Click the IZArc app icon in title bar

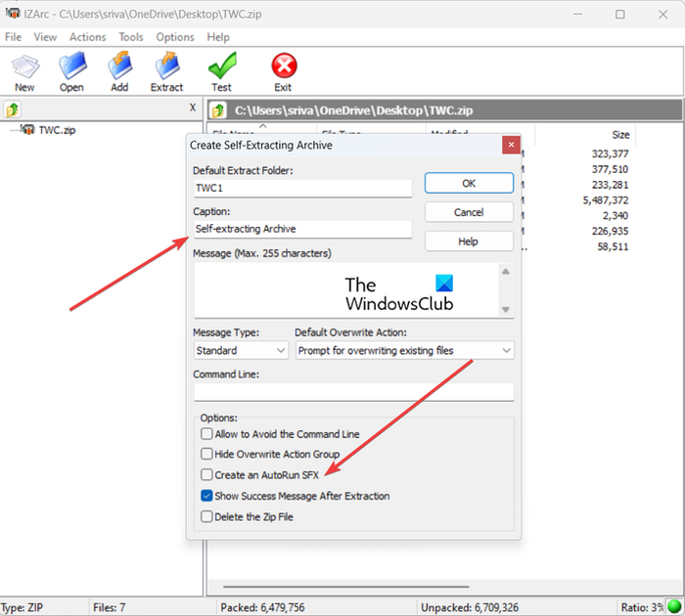click(13, 13)
